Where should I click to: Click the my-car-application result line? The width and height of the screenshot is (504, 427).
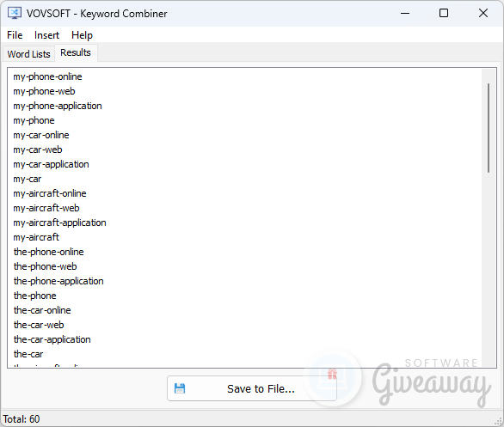click(51, 164)
